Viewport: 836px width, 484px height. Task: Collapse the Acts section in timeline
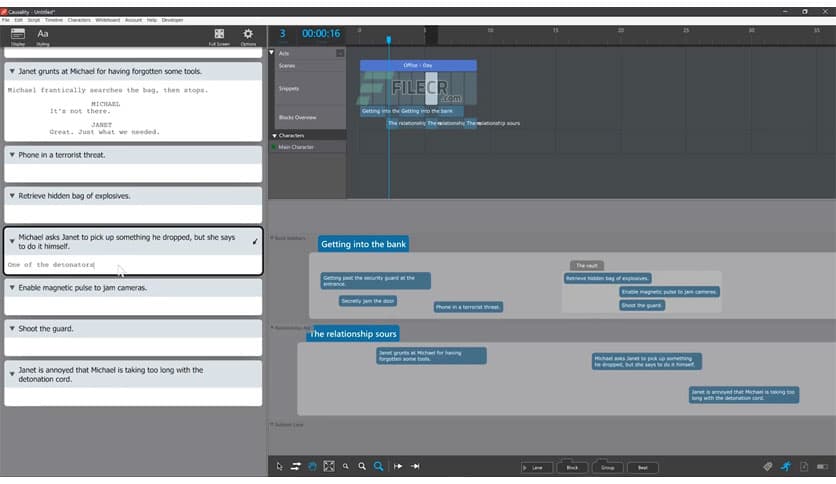273,52
